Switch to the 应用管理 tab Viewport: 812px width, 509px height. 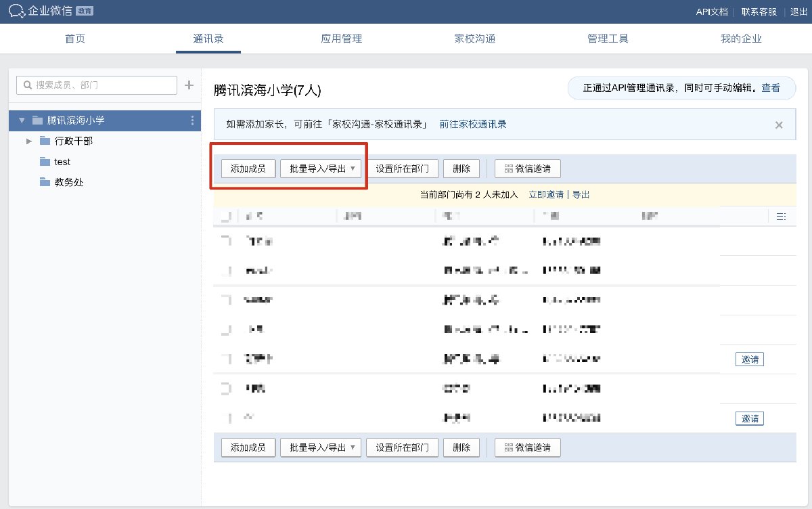pos(341,39)
